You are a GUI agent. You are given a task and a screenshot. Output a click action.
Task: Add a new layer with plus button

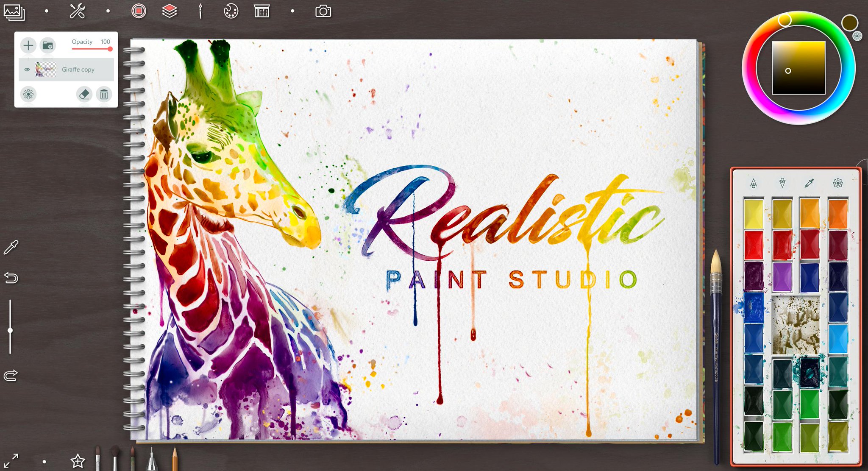28,45
